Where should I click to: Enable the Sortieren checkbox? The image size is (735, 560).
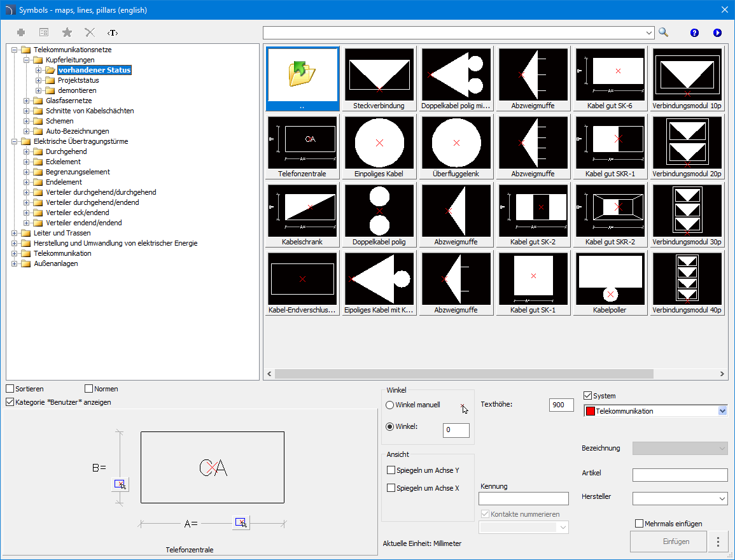[10, 389]
